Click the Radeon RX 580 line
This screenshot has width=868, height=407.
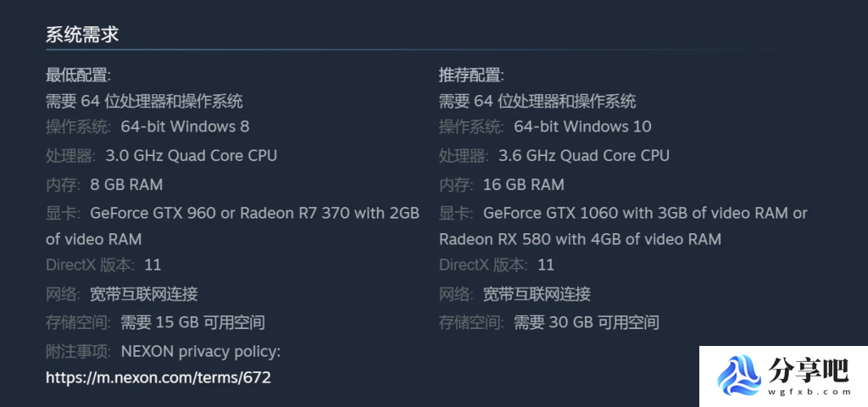point(580,239)
